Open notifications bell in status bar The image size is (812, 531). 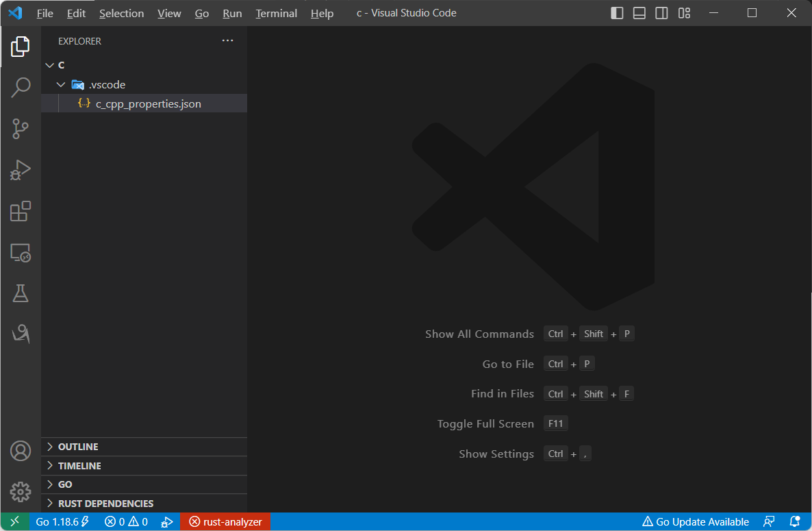click(795, 521)
